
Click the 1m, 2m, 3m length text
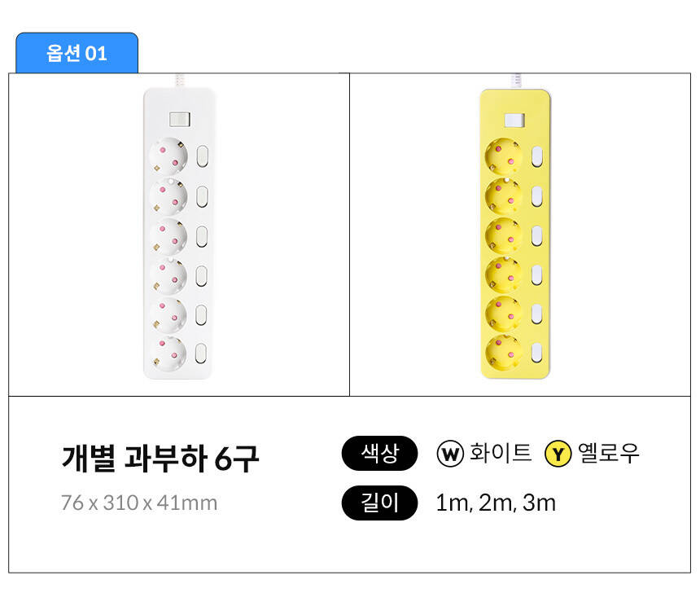pyautogui.click(x=496, y=503)
